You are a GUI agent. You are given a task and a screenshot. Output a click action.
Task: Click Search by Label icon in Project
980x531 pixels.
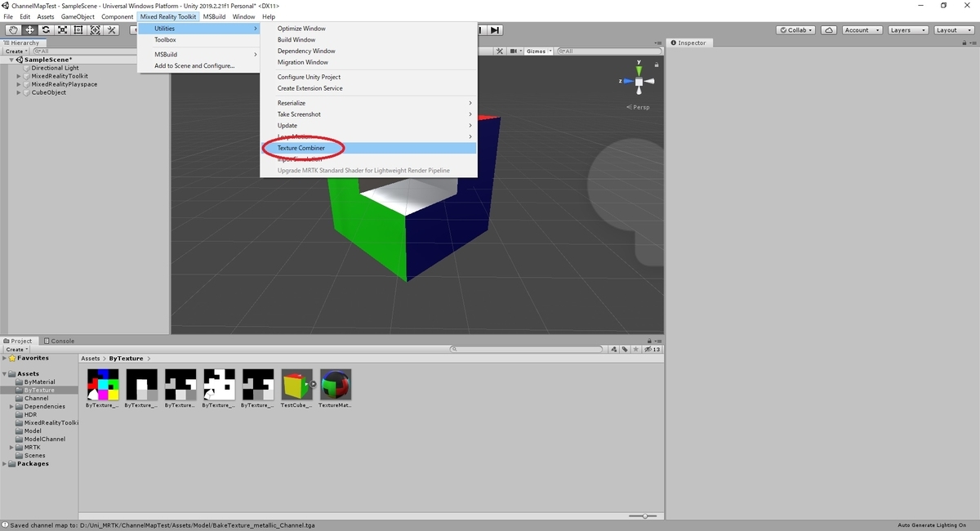[x=625, y=350]
